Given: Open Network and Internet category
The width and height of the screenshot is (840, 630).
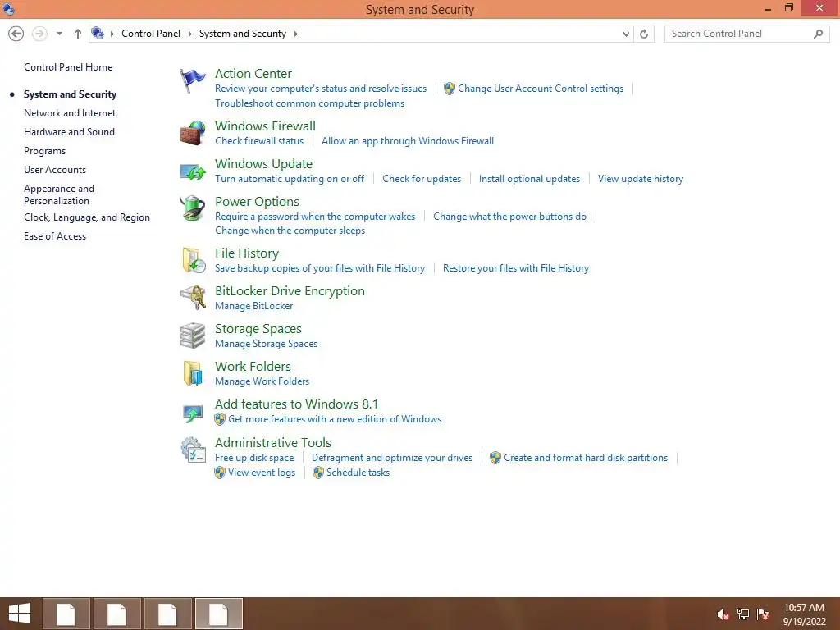Looking at the screenshot, I should pyautogui.click(x=70, y=113).
